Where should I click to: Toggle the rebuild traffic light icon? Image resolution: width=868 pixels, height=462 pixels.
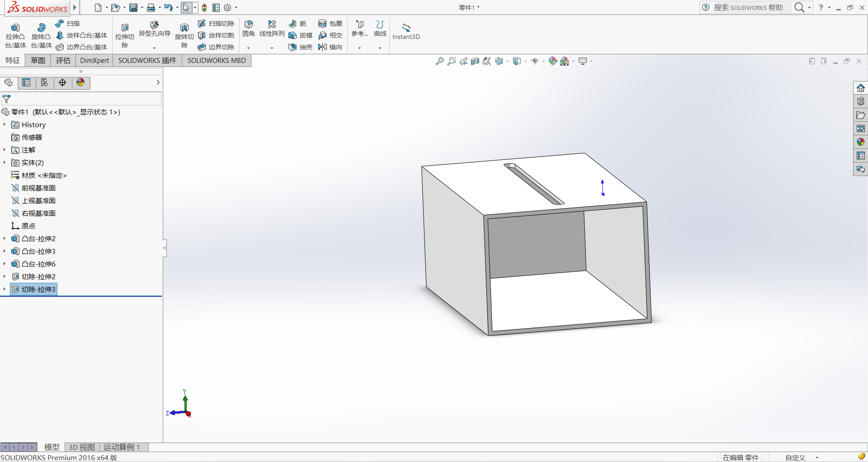[204, 8]
